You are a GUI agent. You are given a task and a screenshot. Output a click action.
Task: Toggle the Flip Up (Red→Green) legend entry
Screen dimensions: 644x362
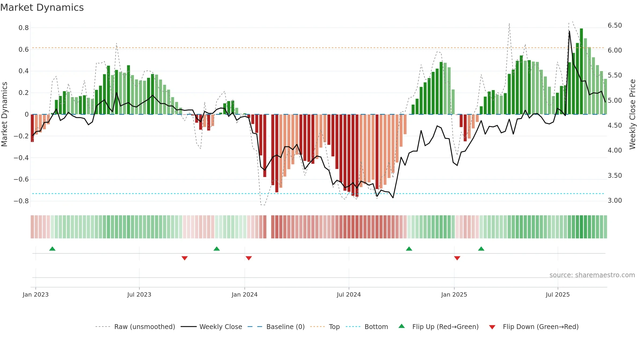pos(438,327)
